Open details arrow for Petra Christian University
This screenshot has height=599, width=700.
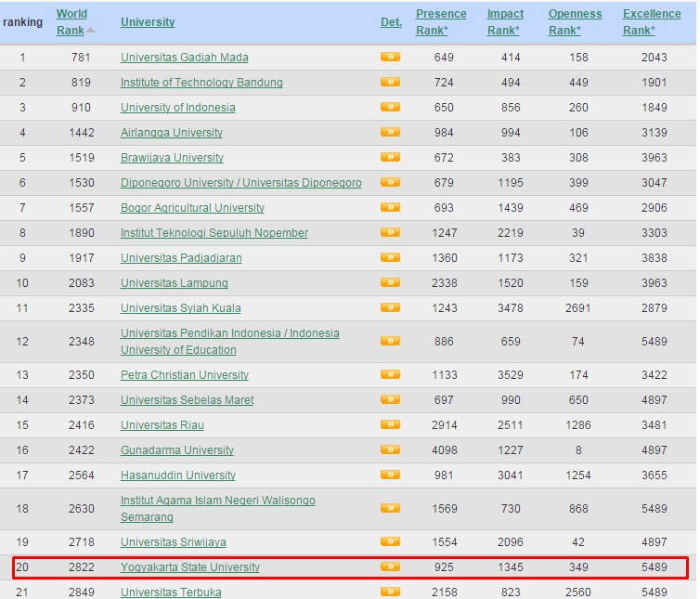point(390,375)
